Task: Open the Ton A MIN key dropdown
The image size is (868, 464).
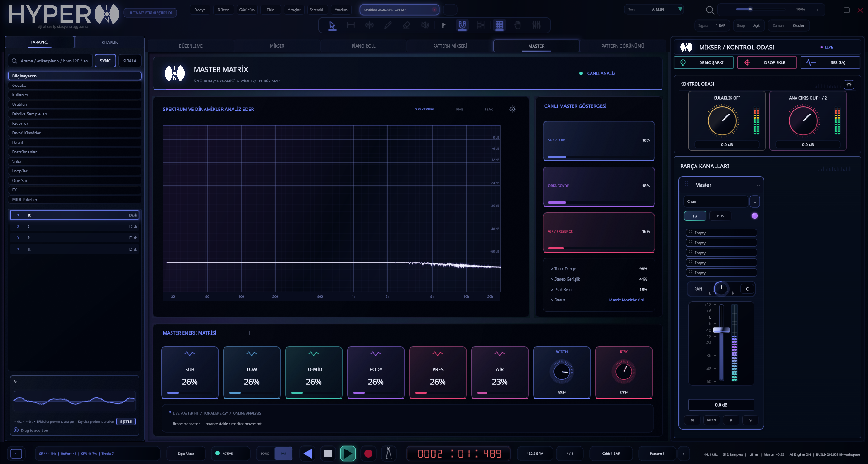Action: [654, 10]
